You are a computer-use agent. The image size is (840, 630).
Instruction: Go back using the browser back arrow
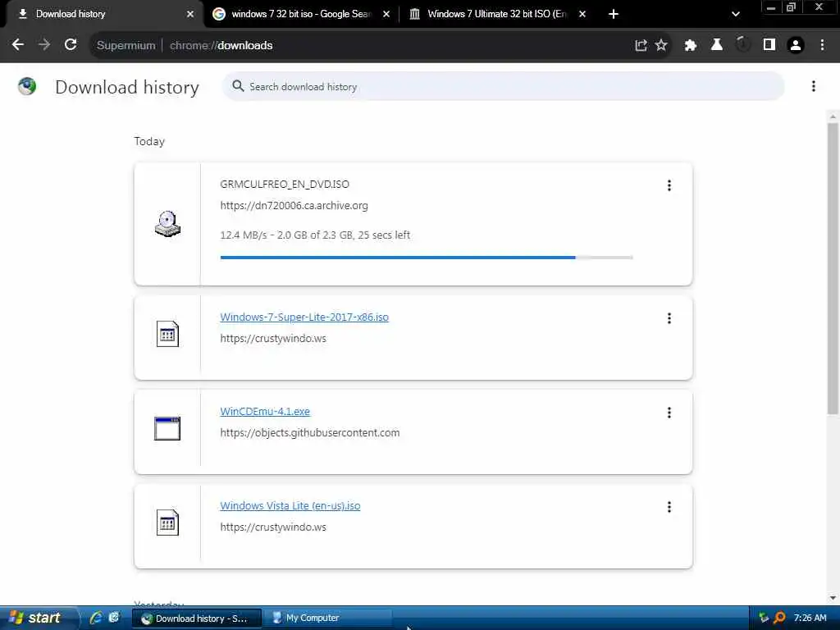click(x=18, y=45)
